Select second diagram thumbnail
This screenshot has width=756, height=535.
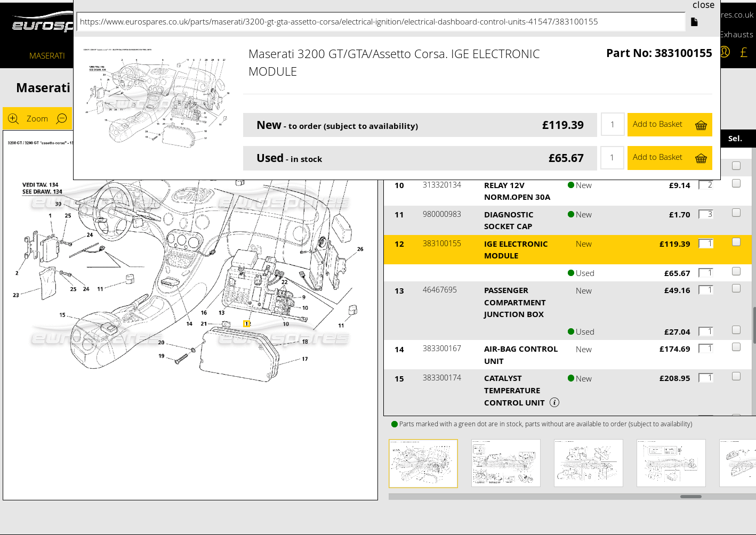(506, 463)
